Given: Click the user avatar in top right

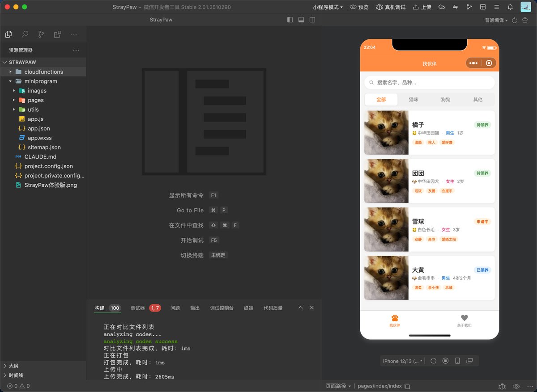Looking at the screenshot, I should point(525,7).
